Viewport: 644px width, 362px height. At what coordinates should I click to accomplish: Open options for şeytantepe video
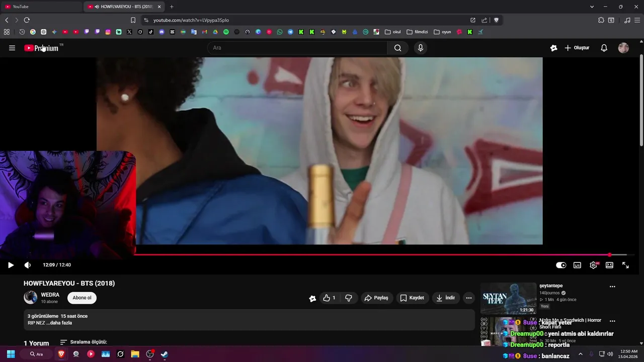point(612,287)
